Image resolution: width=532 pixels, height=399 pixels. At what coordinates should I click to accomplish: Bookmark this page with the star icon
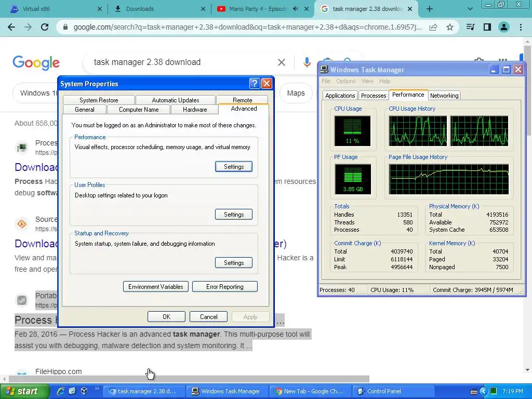click(x=450, y=28)
